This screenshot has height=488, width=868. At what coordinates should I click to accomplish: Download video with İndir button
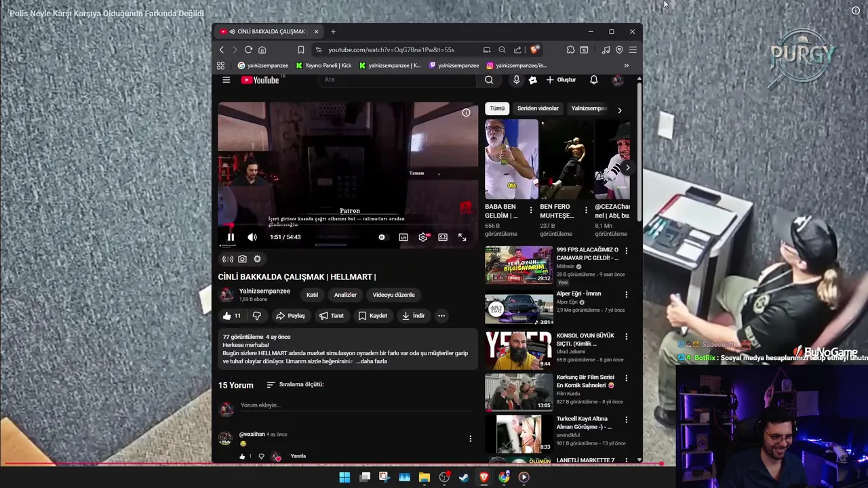413,316
